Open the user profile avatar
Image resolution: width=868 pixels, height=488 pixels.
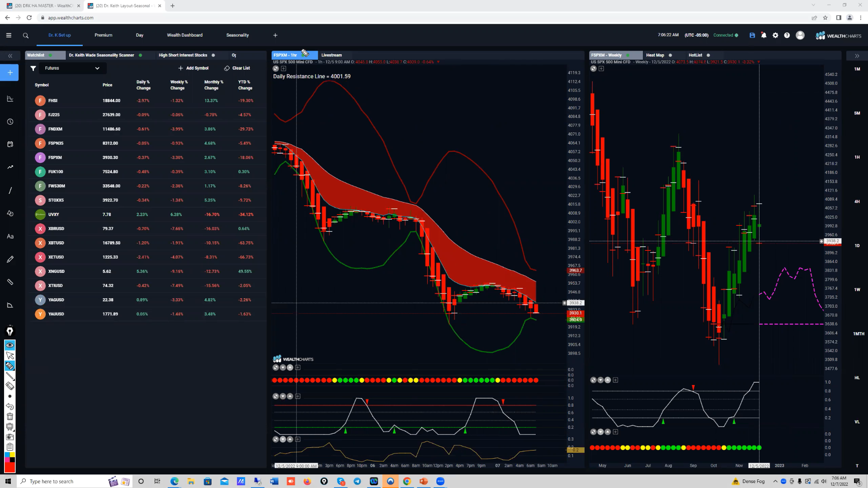coord(800,35)
